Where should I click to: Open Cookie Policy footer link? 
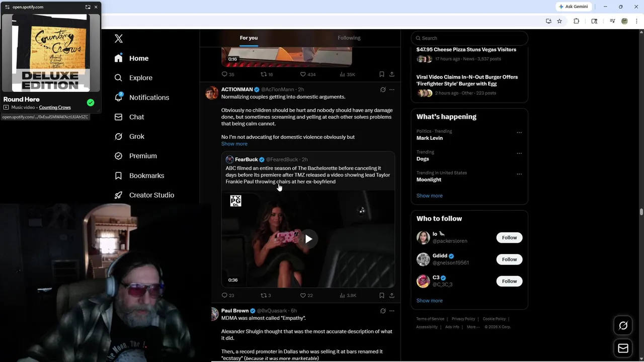(x=494, y=319)
